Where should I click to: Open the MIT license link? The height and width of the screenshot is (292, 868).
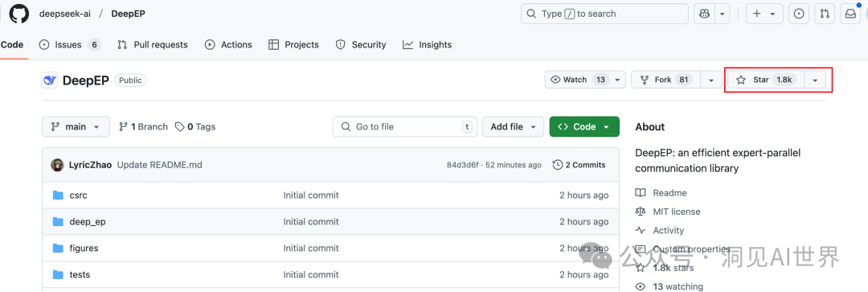tap(668, 212)
